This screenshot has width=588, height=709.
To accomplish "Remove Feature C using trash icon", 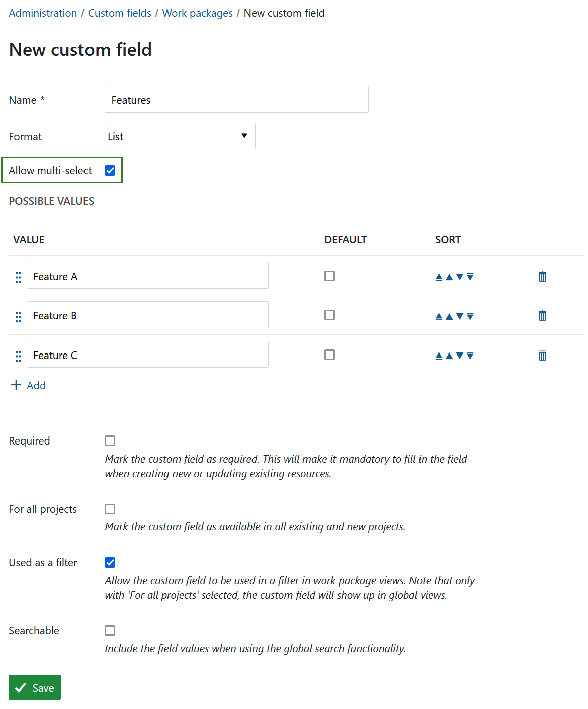I will pos(542,356).
